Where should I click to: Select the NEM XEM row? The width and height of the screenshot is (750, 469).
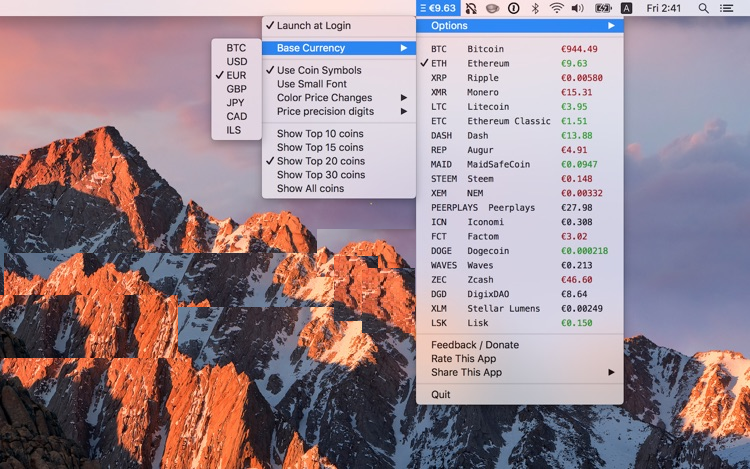point(519,193)
